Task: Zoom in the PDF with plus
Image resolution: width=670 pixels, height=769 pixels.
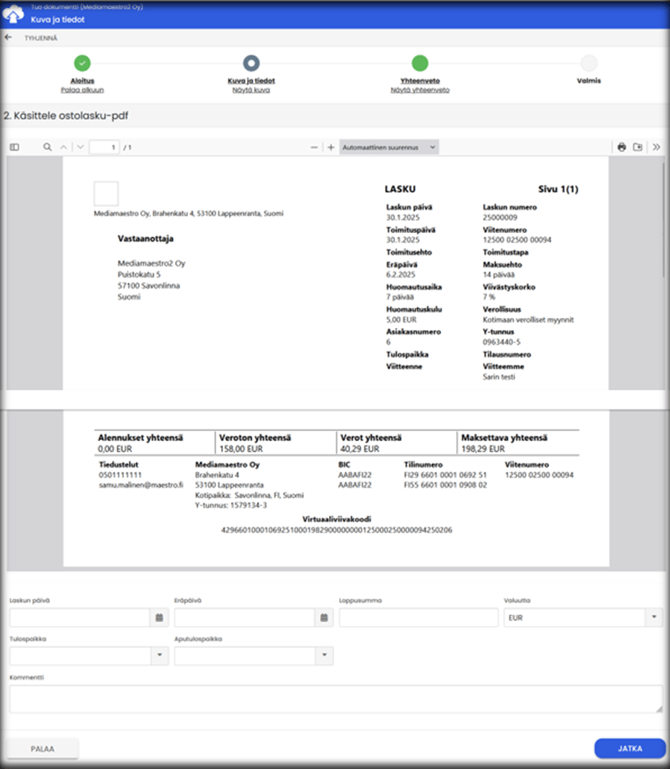Action: (331, 147)
